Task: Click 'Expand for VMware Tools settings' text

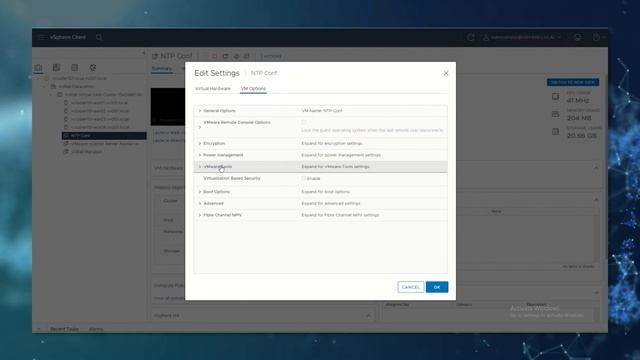Action: point(336,167)
